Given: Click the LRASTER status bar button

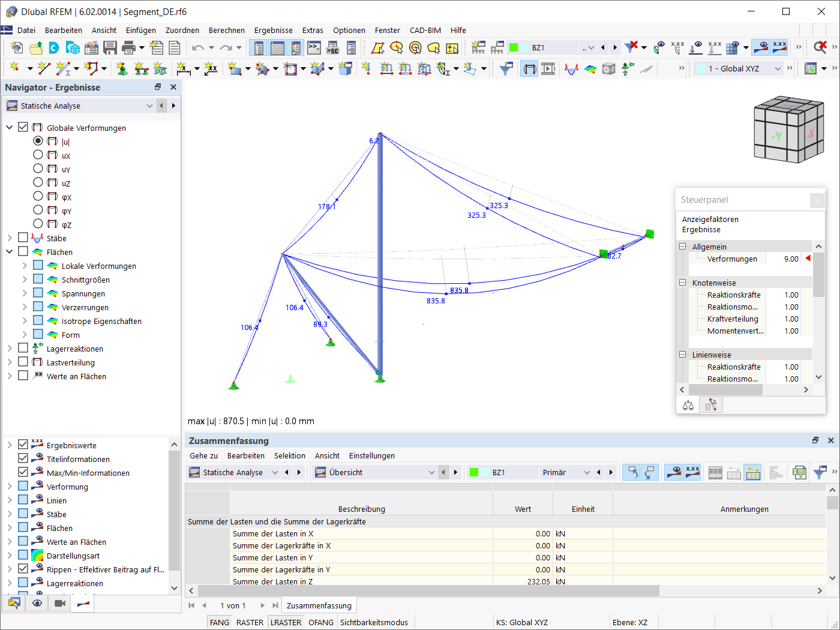Looking at the screenshot, I should click(x=286, y=622).
